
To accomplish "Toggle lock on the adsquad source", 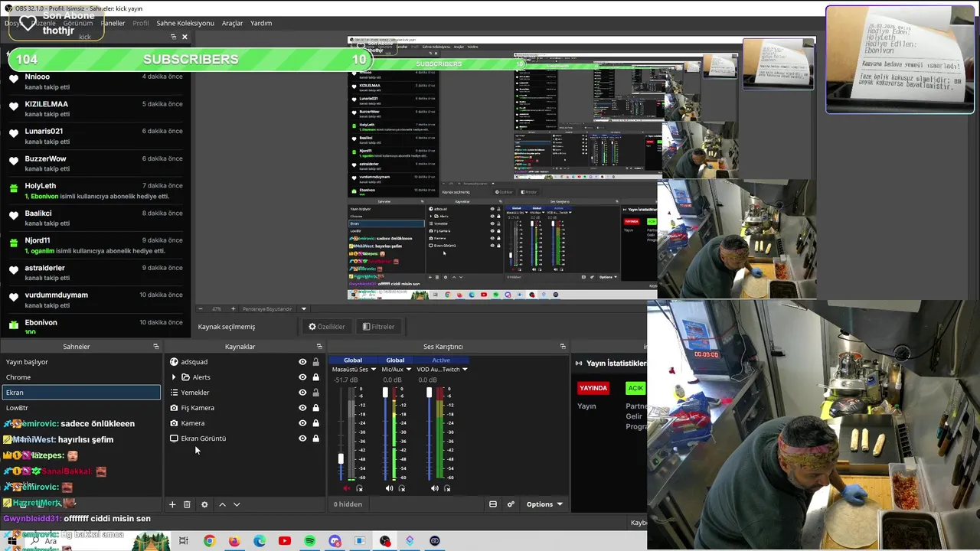I will [315, 362].
